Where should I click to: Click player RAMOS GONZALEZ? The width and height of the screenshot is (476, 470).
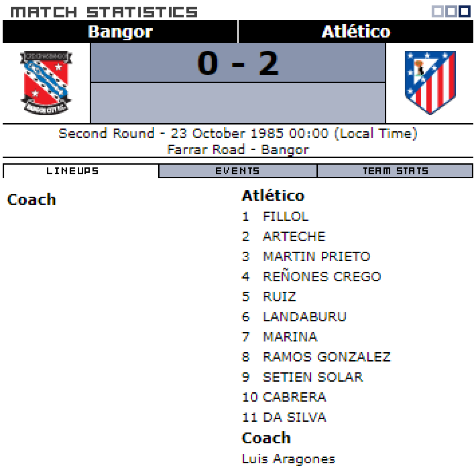click(x=327, y=357)
